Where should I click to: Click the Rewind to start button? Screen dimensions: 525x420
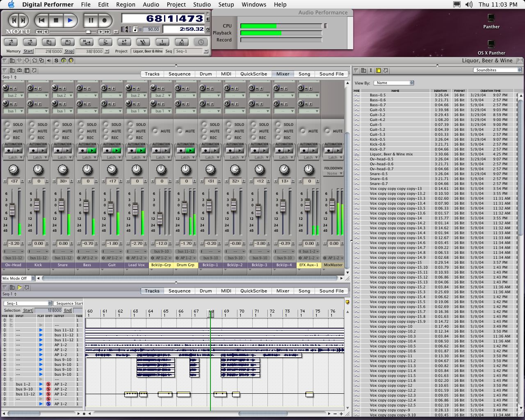pos(42,20)
